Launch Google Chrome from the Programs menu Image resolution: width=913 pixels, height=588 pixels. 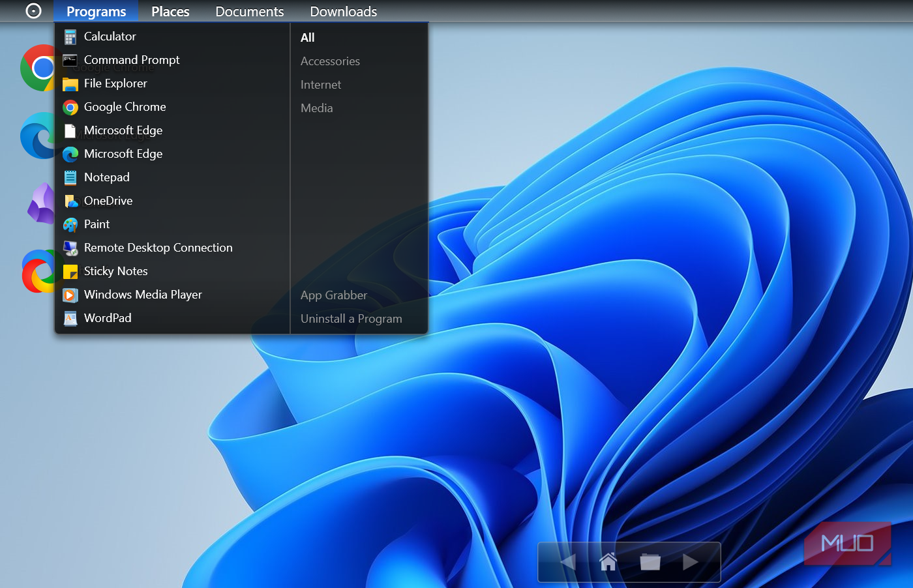click(x=125, y=107)
